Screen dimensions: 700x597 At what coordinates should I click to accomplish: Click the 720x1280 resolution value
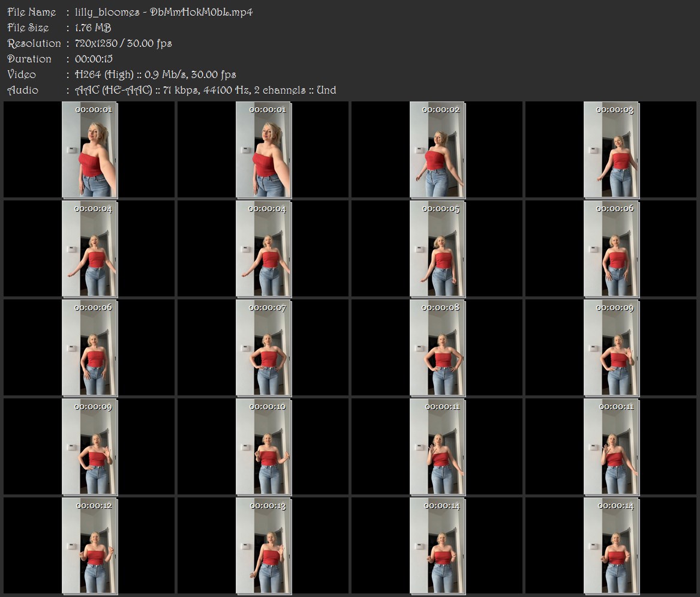click(96, 43)
